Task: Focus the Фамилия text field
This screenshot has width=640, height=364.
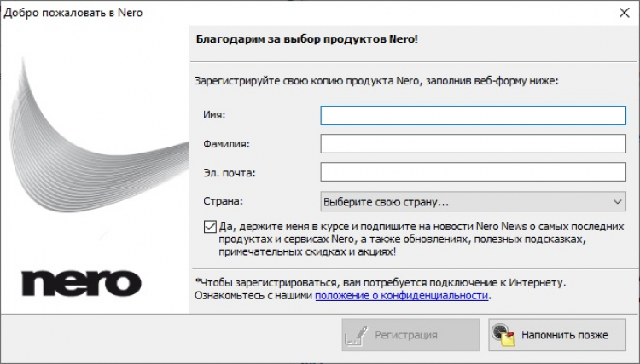Action: pyautogui.click(x=473, y=144)
